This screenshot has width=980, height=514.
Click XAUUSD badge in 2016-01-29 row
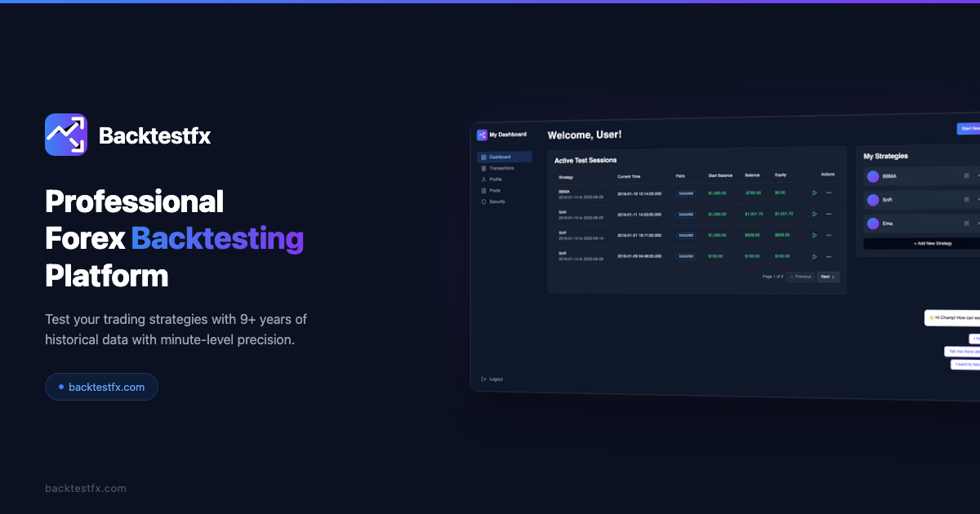coord(686,256)
